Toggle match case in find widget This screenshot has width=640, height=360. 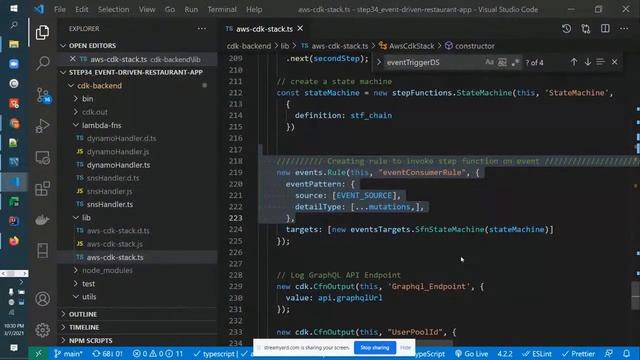[x=489, y=62]
